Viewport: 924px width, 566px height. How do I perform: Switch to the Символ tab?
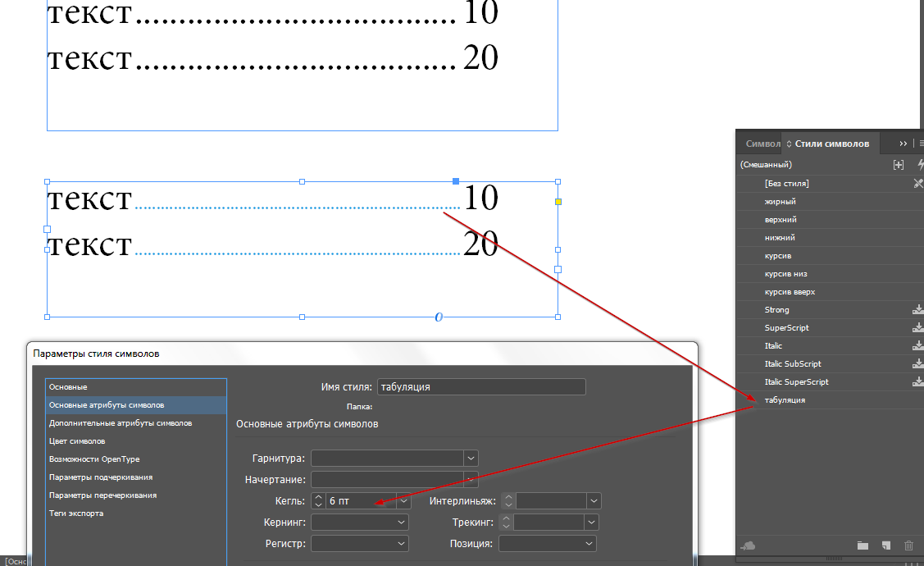point(762,144)
